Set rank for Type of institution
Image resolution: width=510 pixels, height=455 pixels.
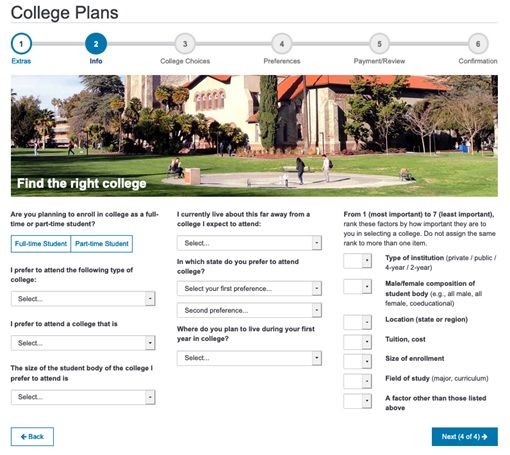pos(357,261)
